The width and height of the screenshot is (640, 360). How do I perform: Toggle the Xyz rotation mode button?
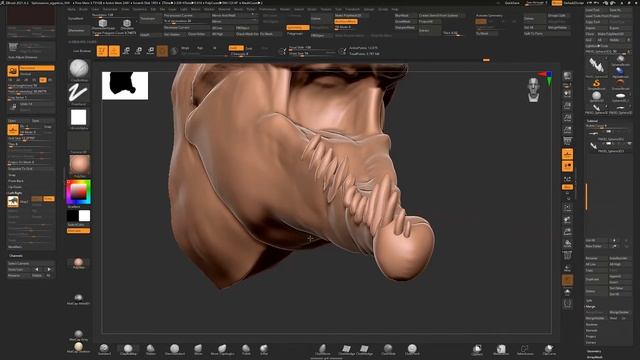[567, 187]
